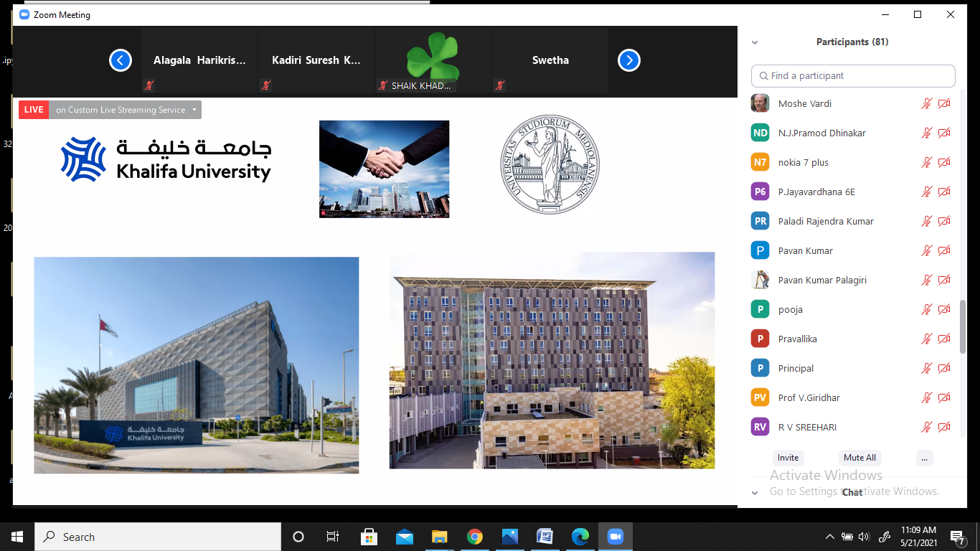Click Pavan Kumar's muted microphone icon

click(927, 251)
